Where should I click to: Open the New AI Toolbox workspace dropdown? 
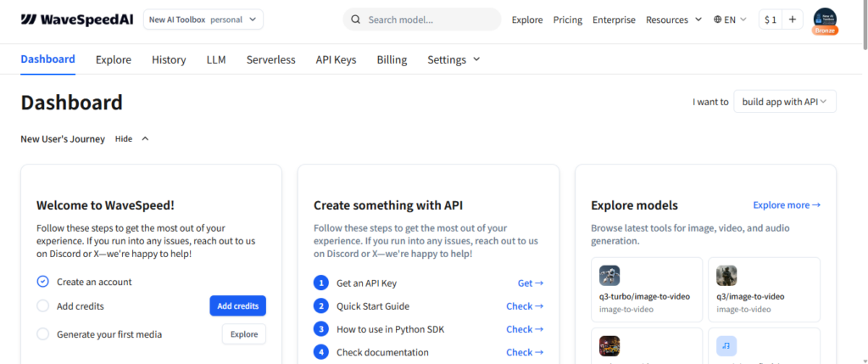tap(203, 20)
